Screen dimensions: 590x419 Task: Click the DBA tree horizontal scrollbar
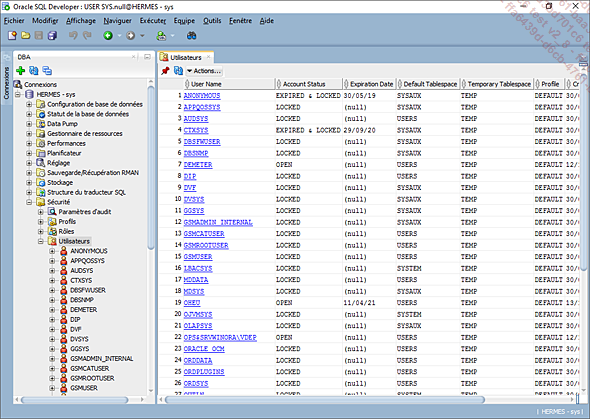pos(75,399)
